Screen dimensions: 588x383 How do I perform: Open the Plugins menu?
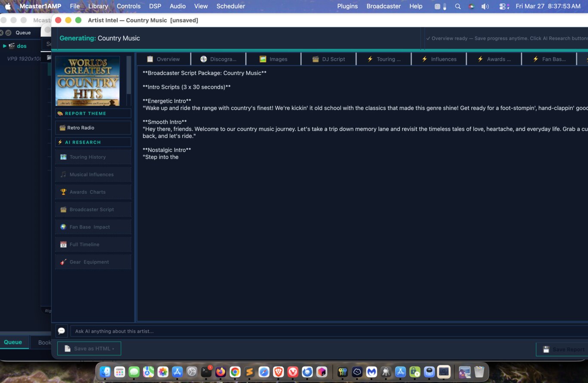[347, 6]
